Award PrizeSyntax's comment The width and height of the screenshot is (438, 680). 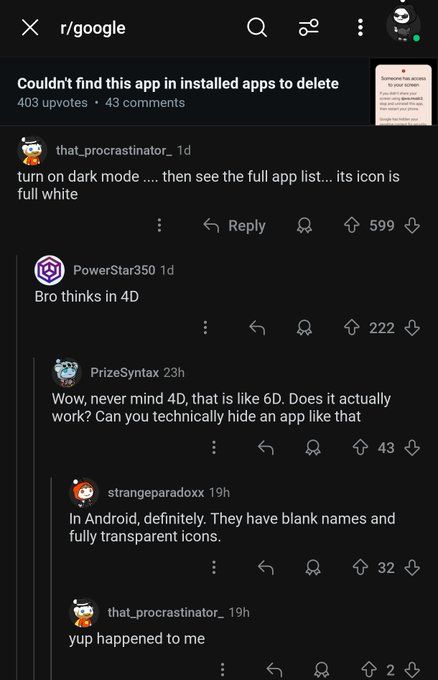click(x=313, y=448)
